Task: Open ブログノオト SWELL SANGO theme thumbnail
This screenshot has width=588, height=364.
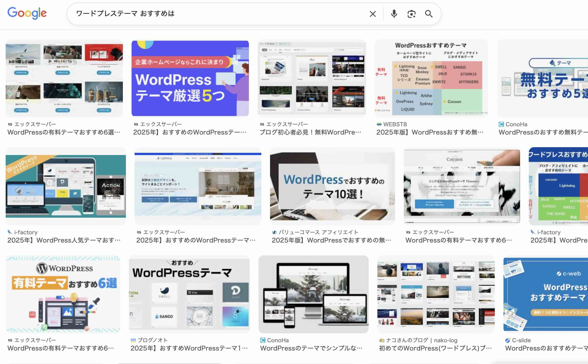Action: tap(189, 294)
